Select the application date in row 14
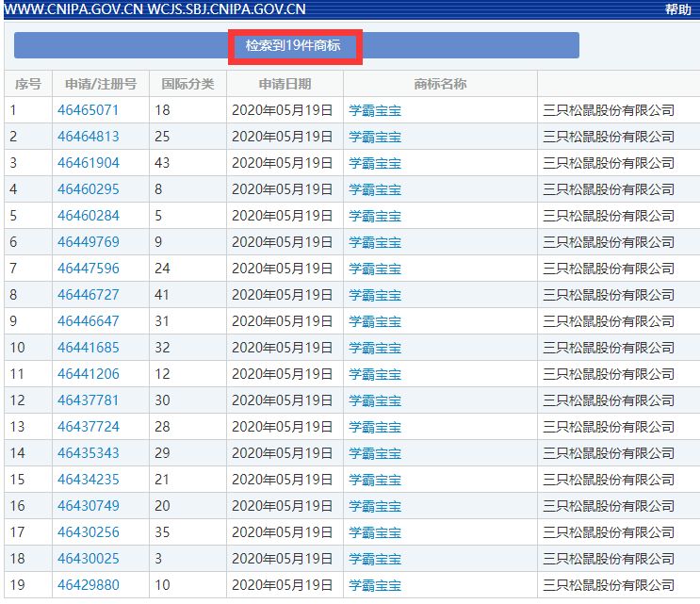The image size is (700, 604). (282, 452)
